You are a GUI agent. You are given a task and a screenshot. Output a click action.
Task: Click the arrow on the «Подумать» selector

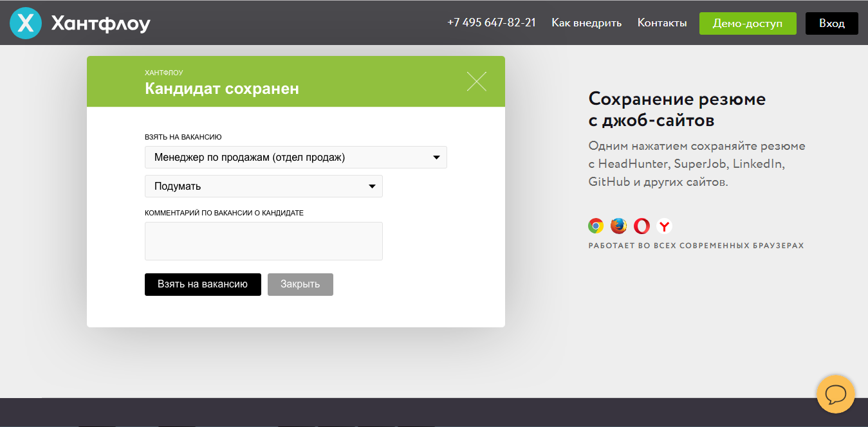372,186
